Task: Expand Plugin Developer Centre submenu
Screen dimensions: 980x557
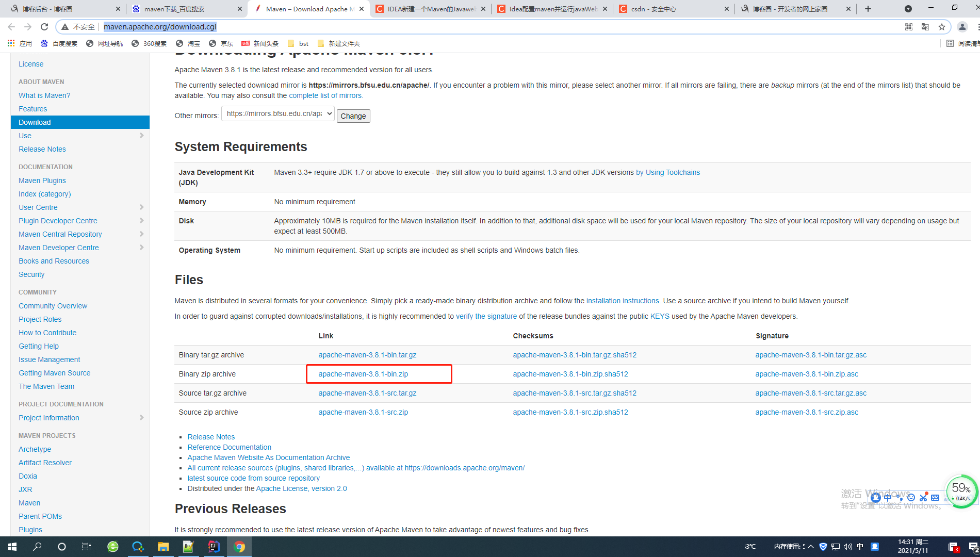Action: 141,221
